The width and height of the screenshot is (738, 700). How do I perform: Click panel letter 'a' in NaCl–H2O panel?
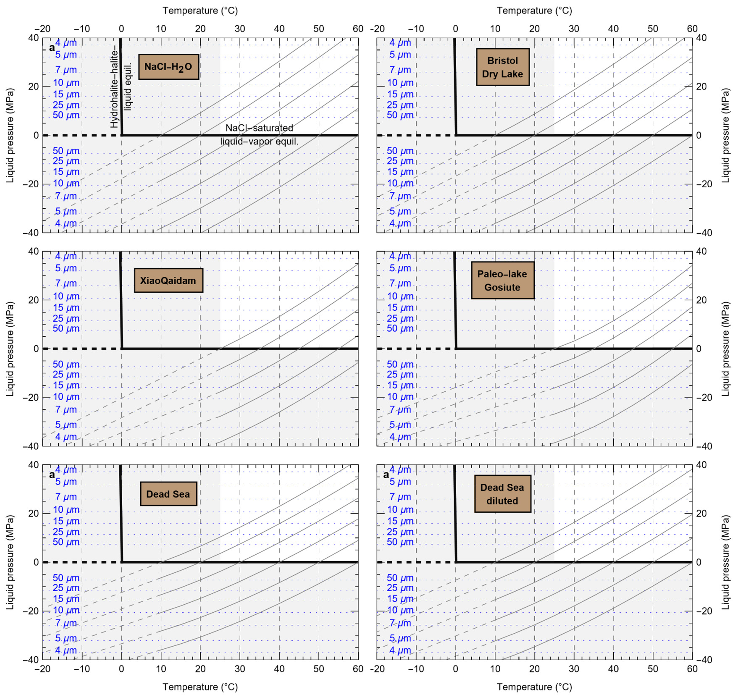coord(52,48)
